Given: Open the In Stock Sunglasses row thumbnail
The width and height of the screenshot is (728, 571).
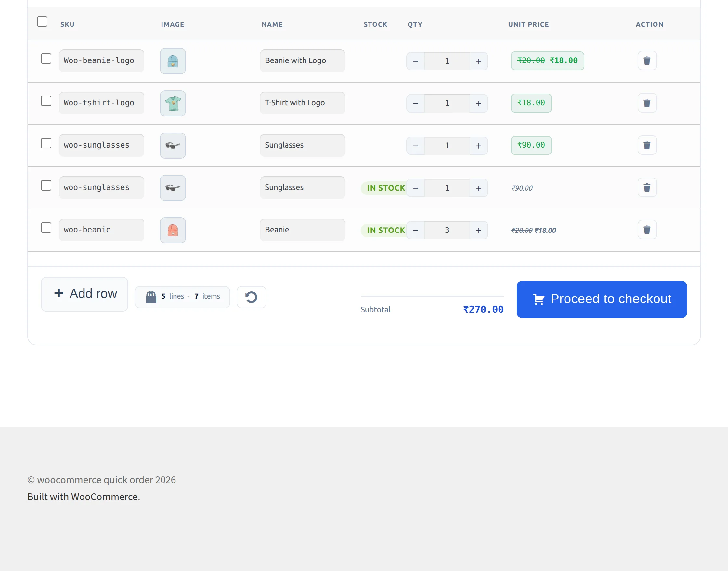Looking at the screenshot, I should pyautogui.click(x=173, y=188).
